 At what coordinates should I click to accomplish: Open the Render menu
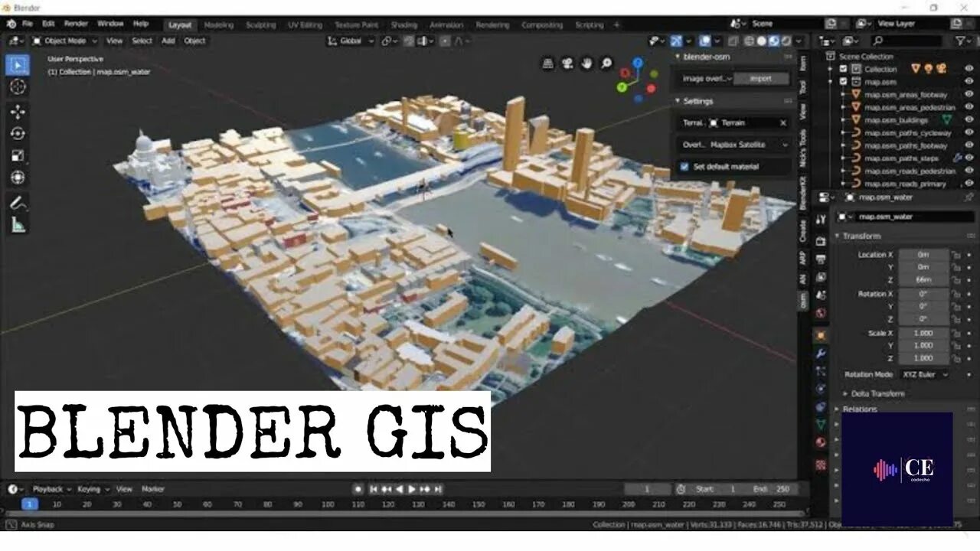coord(76,24)
